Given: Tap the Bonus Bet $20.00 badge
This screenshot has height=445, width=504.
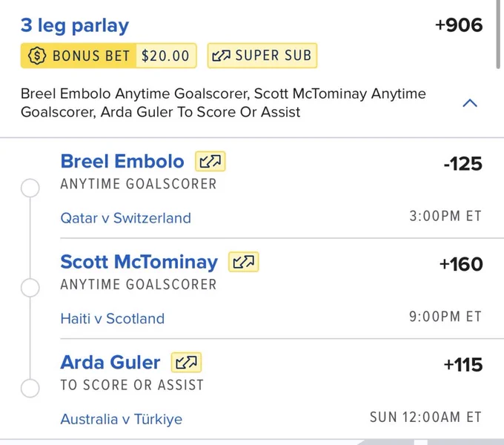Looking at the screenshot, I should pyautogui.click(x=109, y=56).
